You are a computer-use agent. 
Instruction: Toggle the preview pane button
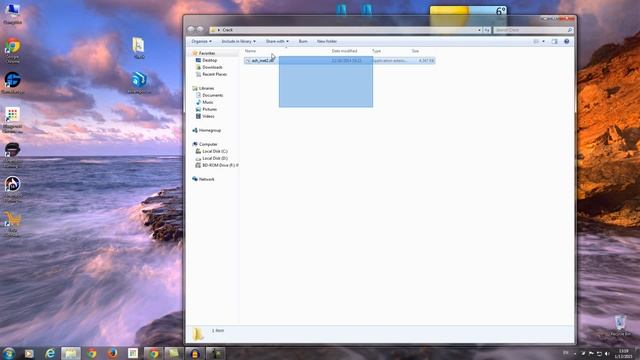tap(554, 41)
